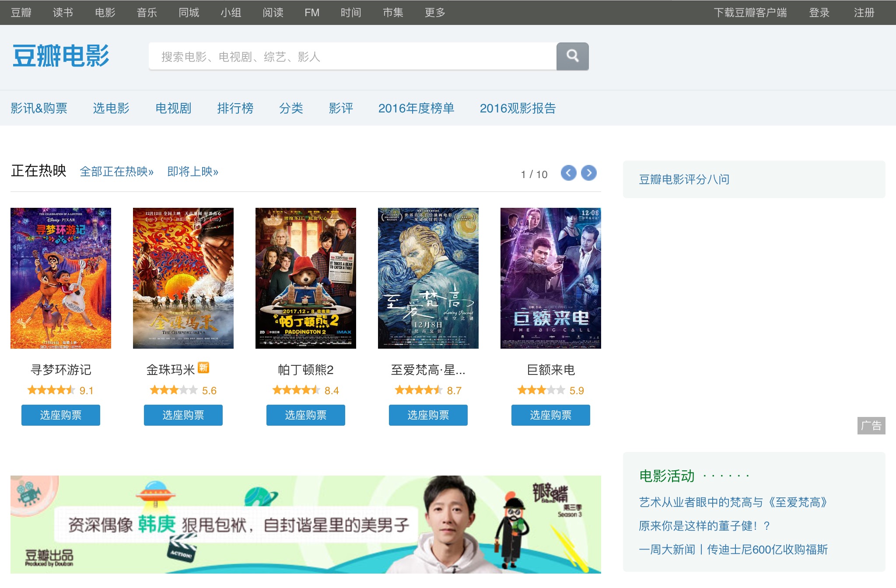This screenshot has height=588, width=896.
Task: Click 选座购票 button for 帕丁顿熊2
Action: point(305,415)
